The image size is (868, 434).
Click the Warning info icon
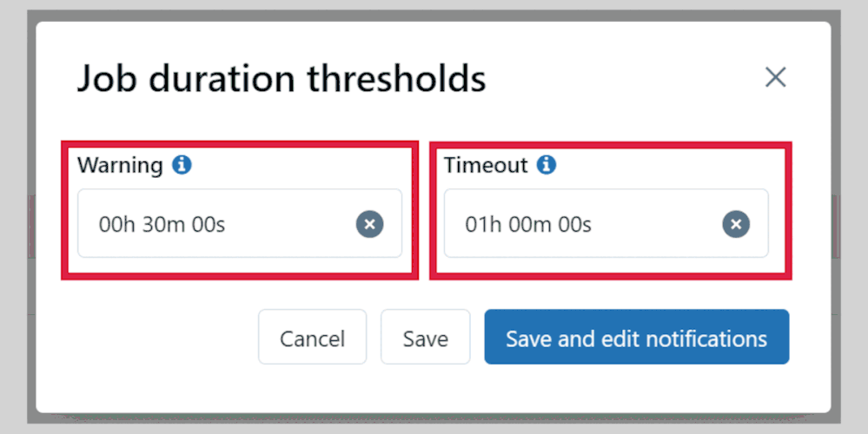(182, 165)
